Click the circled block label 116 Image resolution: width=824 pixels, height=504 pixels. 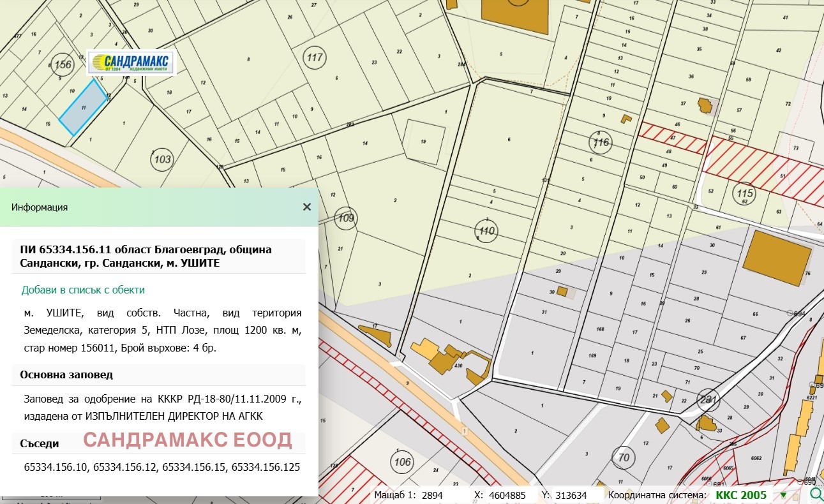601,142
